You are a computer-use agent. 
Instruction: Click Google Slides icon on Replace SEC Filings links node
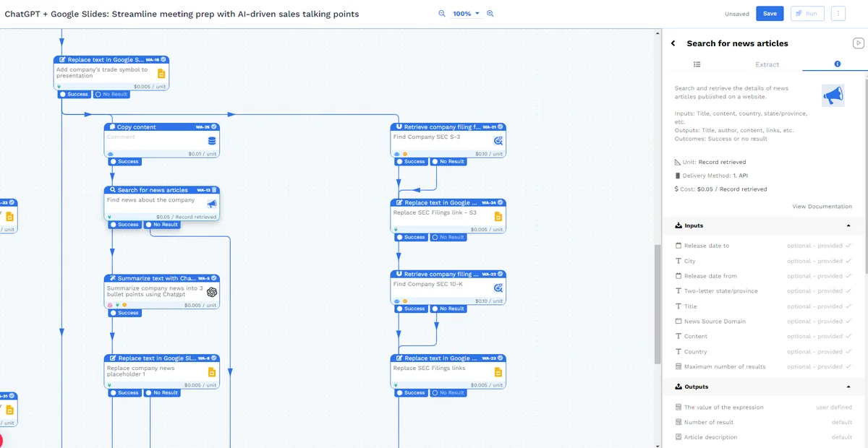pos(498,372)
